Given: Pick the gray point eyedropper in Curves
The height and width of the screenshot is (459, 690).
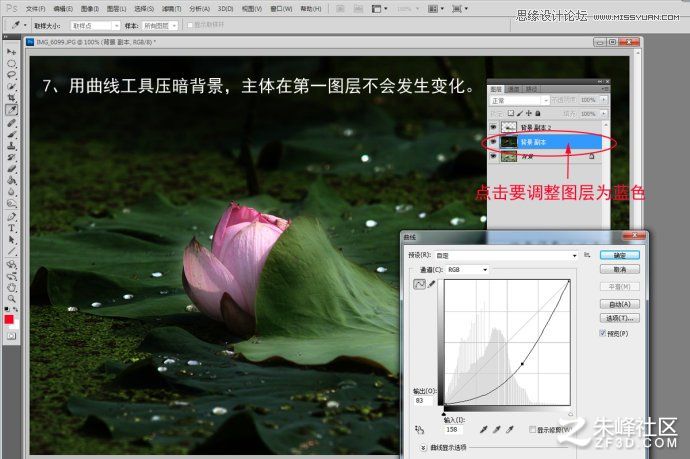Looking at the screenshot, I should point(497,429).
